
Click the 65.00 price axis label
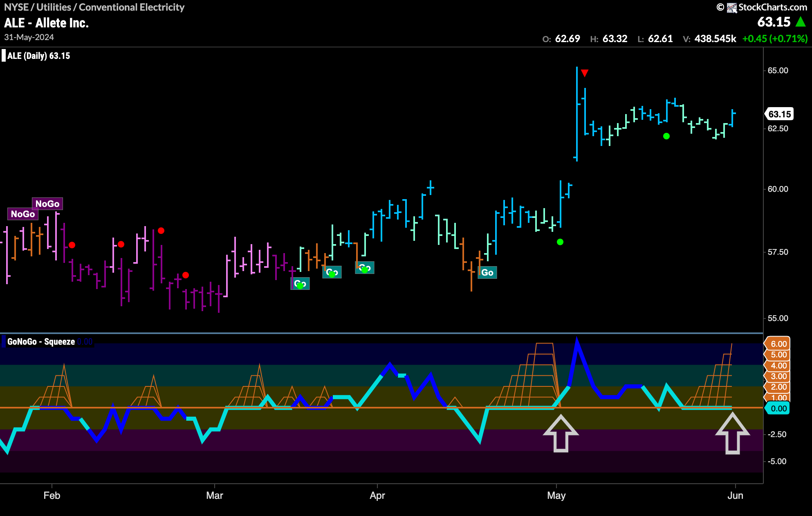(x=778, y=70)
